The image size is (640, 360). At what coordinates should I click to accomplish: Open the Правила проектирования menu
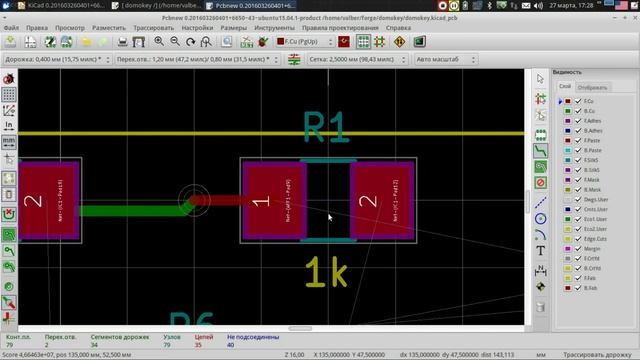point(340,28)
